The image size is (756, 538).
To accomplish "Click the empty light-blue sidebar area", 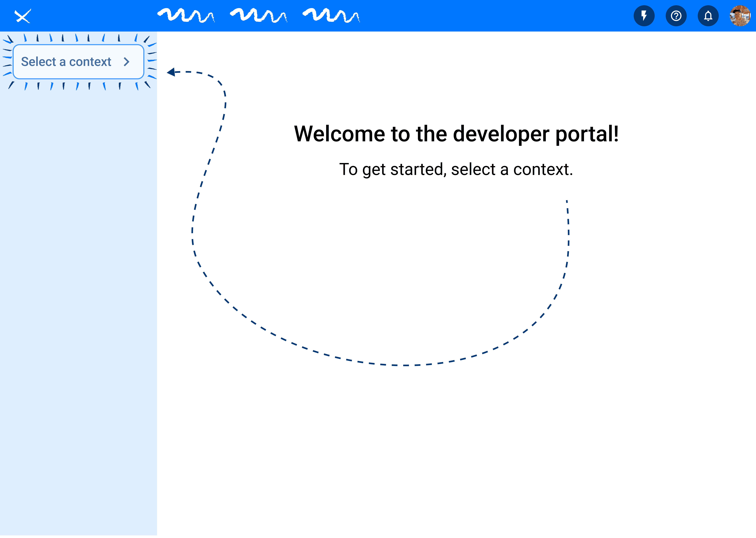I will coord(78,298).
